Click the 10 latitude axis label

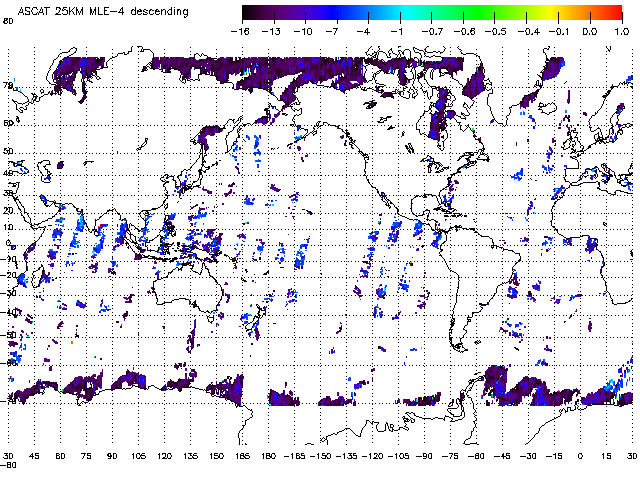pyautogui.click(x=8, y=227)
